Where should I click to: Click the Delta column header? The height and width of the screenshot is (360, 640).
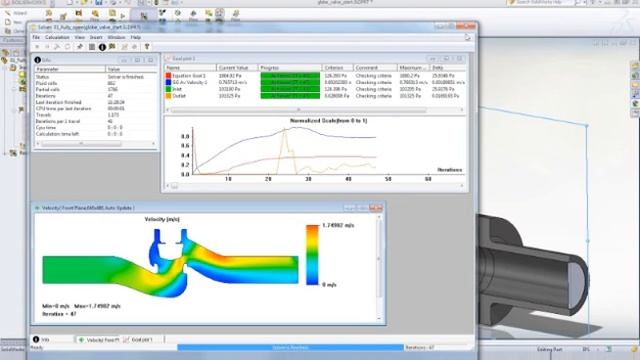pyautogui.click(x=447, y=68)
